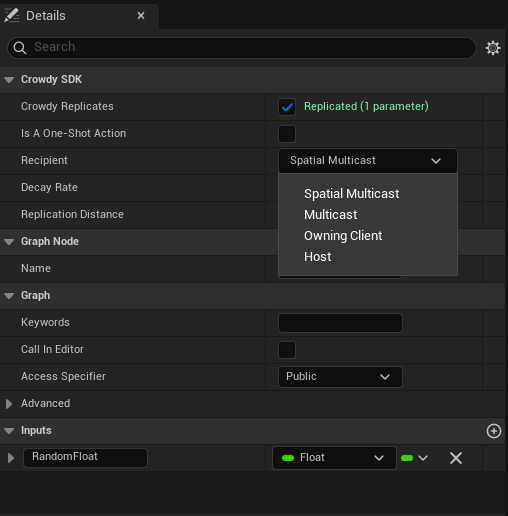Select Owning Client from the recipient list

[x=343, y=236]
